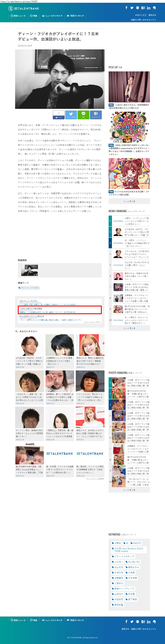Screen dimensions: 165x644
Task: Share the article via the LINE button
Action: pyautogui.click(x=83, y=115)
